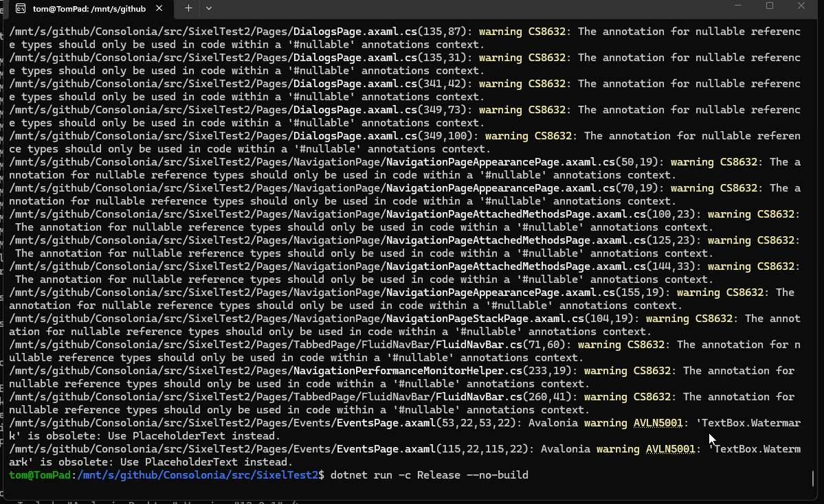Open a new terminal tab
This screenshot has width=824, height=504.
coord(188,8)
